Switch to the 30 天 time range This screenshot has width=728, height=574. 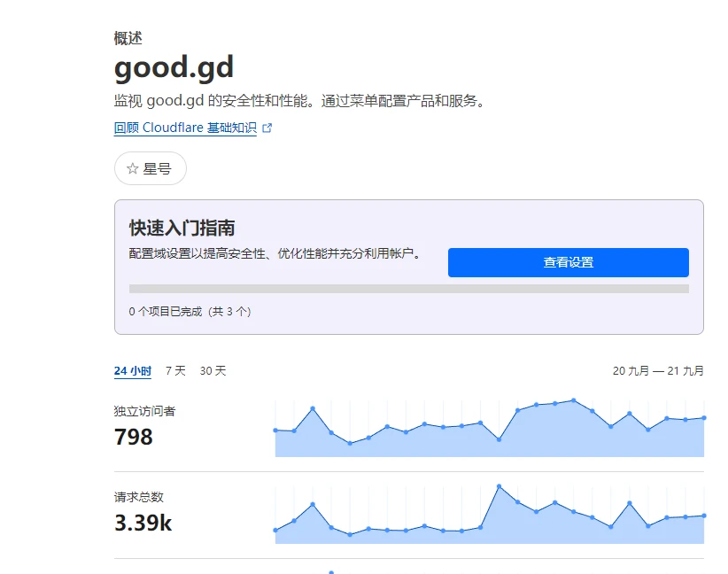point(213,371)
